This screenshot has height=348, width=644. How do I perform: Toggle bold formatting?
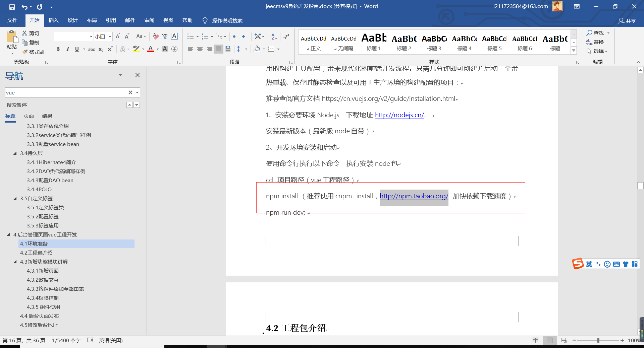[x=58, y=49]
